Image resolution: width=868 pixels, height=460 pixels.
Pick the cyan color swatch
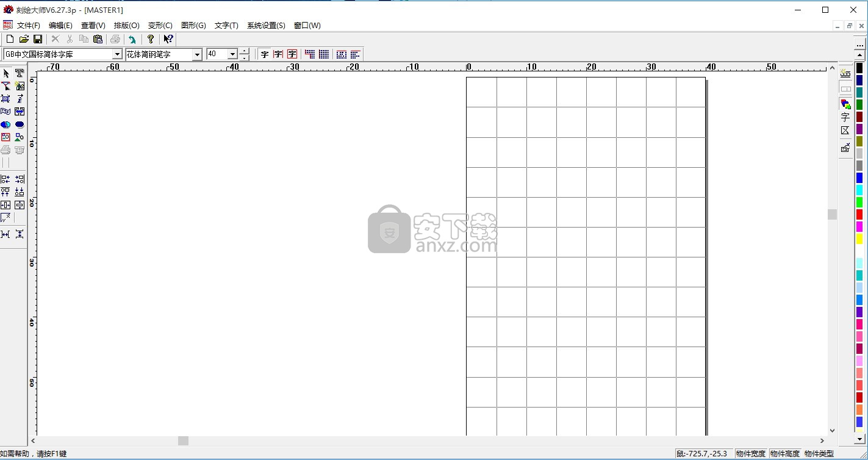coord(859,190)
